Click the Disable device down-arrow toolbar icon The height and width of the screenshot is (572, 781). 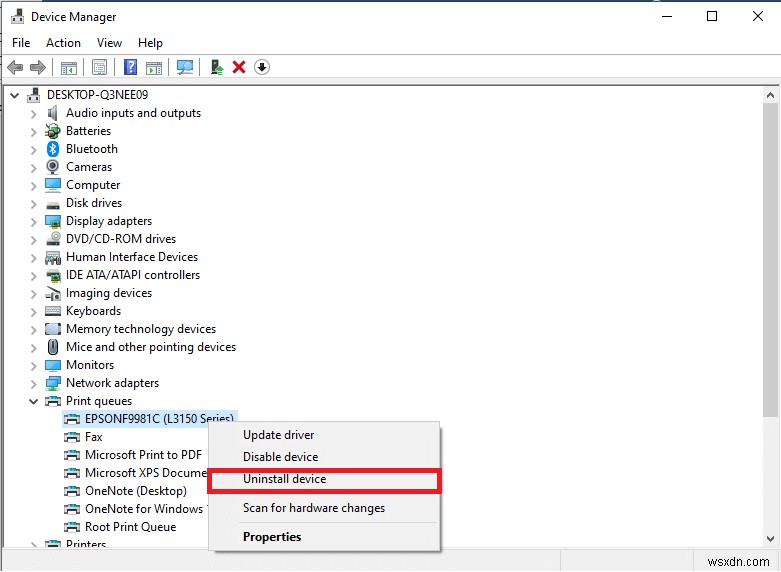pyautogui.click(x=262, y=67)
